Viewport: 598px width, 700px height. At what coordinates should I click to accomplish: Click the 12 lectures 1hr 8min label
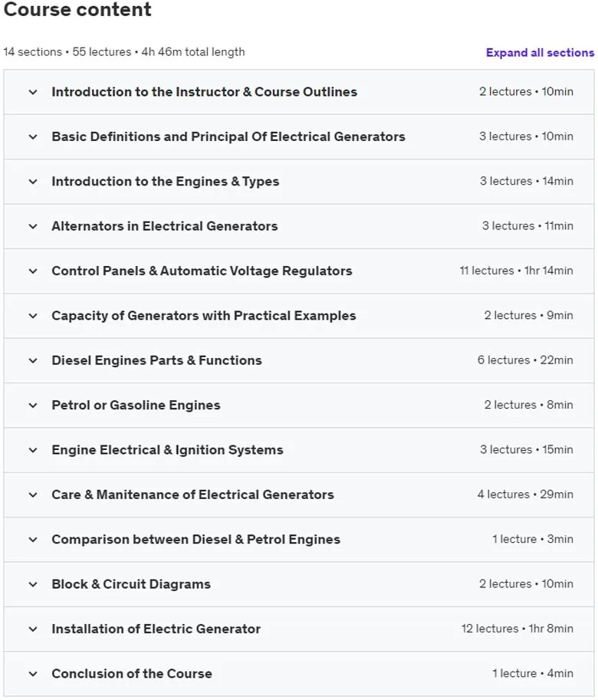[517, 629]
